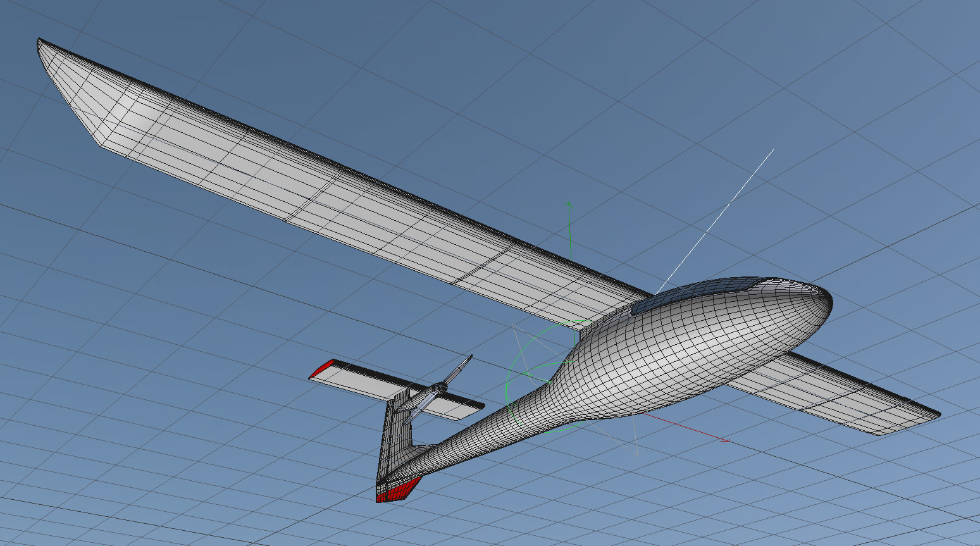Click the green vertical axis arrowhead
This screenshot has width=980, height=546.
click(569, 204)
